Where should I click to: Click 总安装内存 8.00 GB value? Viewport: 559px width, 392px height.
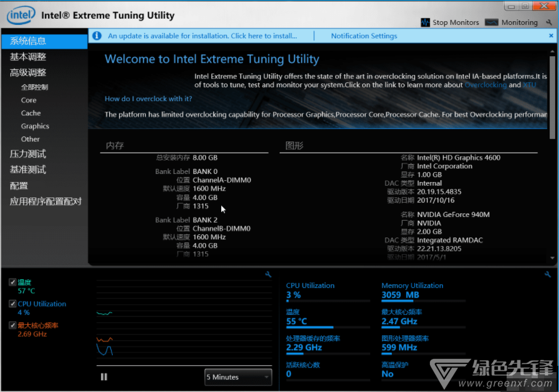[205, 158]
